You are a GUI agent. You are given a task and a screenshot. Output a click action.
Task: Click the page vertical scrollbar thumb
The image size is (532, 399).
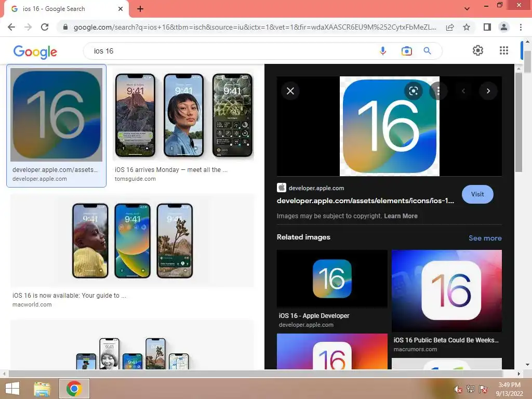[527, 62]
